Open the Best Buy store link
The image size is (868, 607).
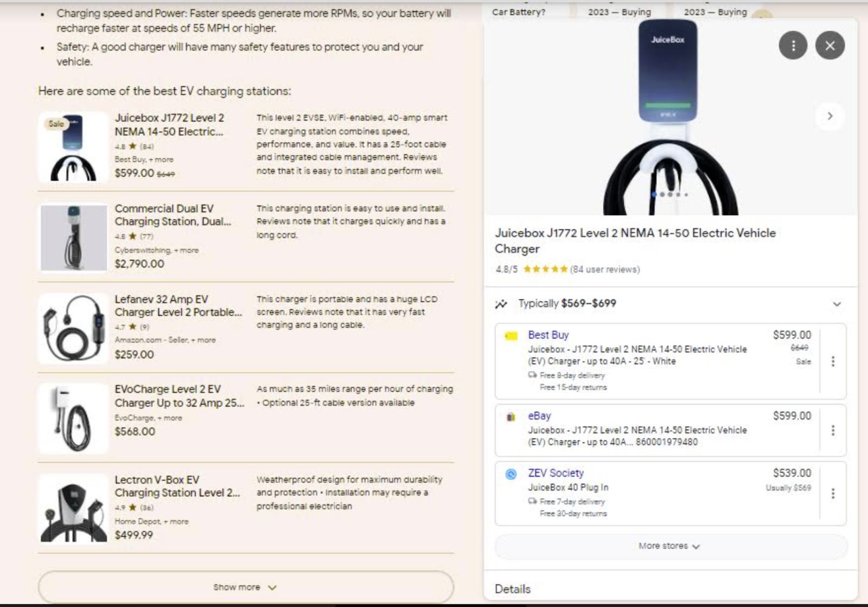click(x=548, y=335)
